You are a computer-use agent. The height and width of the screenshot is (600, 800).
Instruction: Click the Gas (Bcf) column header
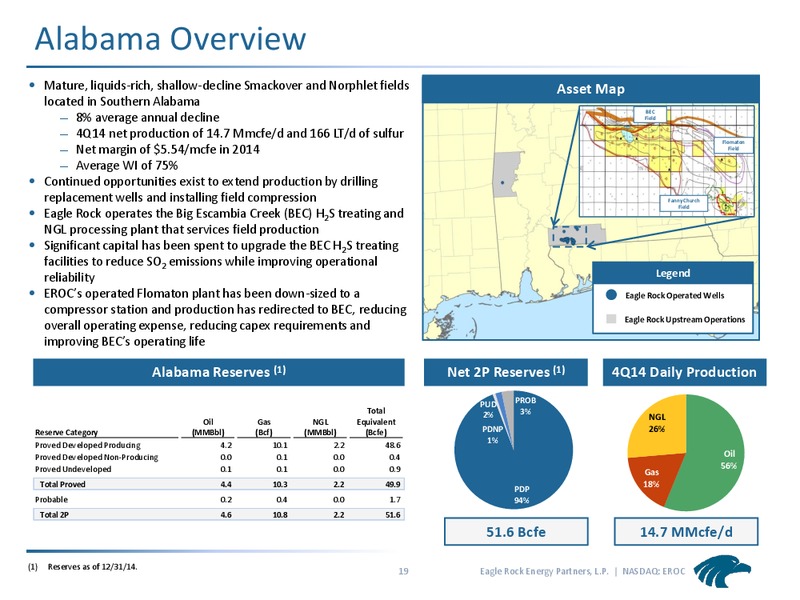pyautogui.click(x=264, y=427)
